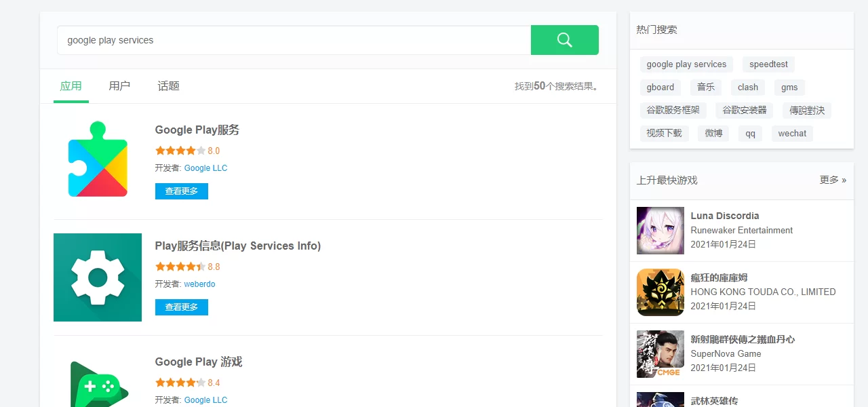
Task: Click 查看更多 button under Play Services Info
Action: (x=182, y=307)
